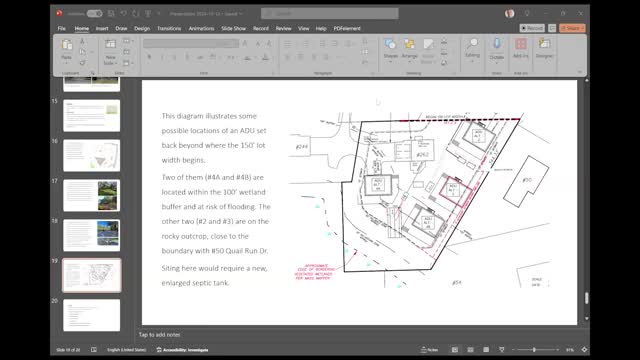Select slide 17 thumbnail
This screenshot has height=360, width=640.
click(x=91, y=196)
